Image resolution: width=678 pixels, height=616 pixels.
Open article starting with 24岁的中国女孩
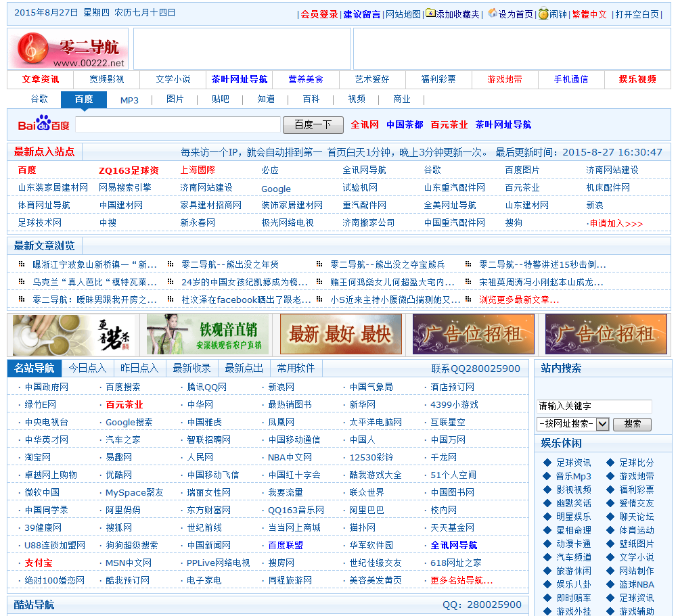244,283
